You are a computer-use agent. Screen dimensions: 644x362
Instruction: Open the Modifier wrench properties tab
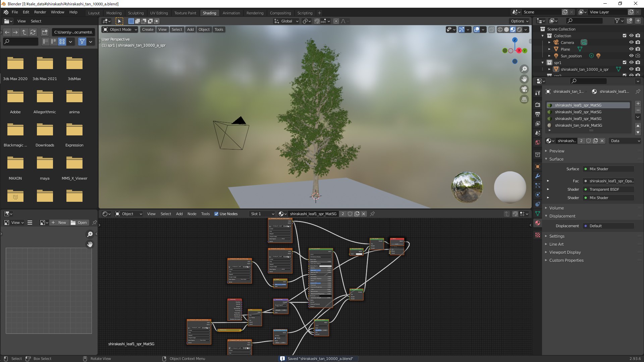coord(538,176)
